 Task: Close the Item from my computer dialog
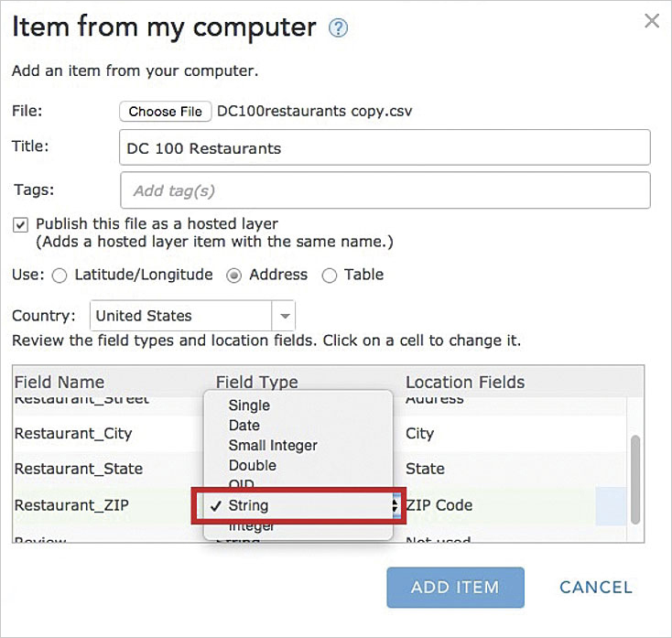click(652, 21)
